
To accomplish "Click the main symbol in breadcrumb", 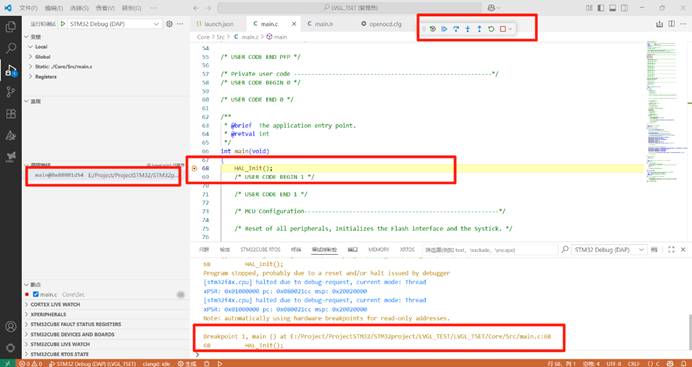I will pyautogui.click(x=276, y=37).
